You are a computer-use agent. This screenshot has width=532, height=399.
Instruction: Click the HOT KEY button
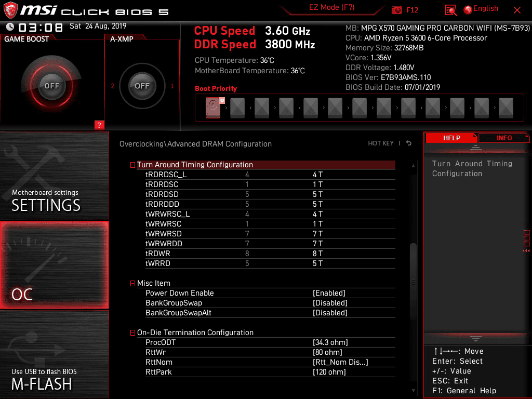click(x=381, y=143)
